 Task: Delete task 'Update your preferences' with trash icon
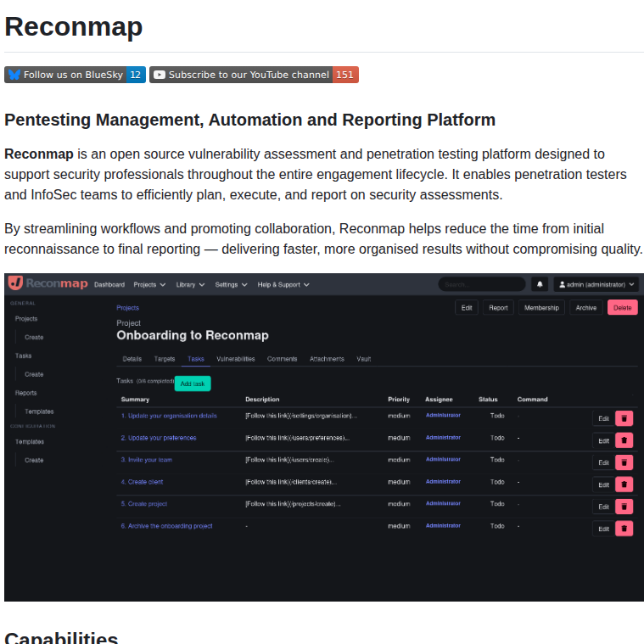(x=624, y=440)
